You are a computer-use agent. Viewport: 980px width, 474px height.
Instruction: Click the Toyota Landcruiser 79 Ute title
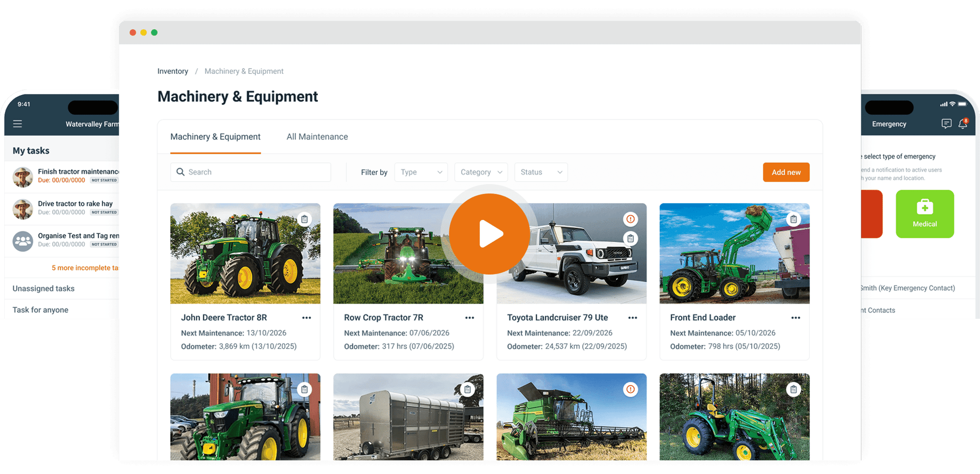558,318
